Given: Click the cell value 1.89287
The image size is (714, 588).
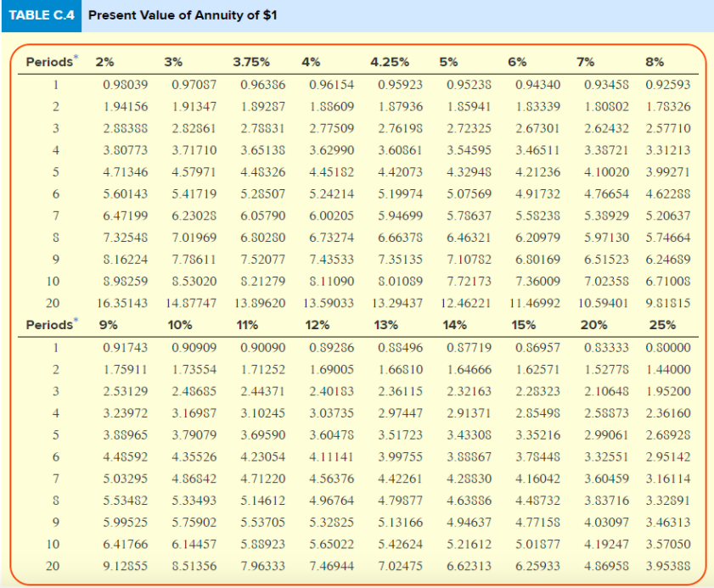Looking at the screenshot, I should point(262,107).
